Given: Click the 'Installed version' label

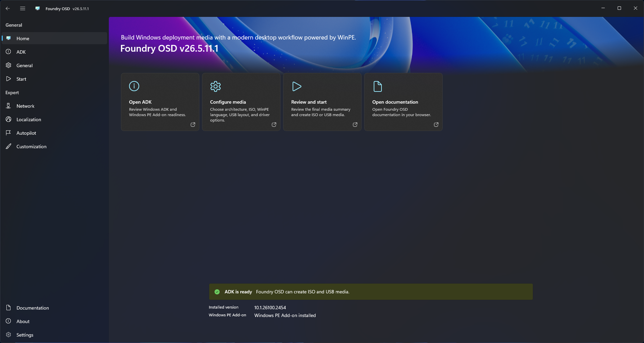Looking at the screenshot, I should 224,307.
